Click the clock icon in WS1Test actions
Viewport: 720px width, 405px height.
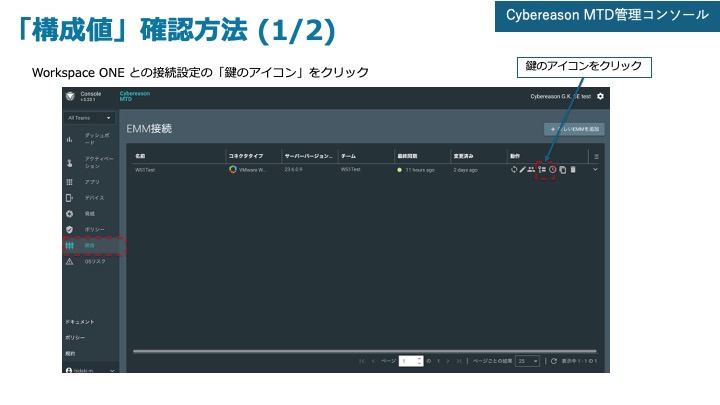pos(552,170)
